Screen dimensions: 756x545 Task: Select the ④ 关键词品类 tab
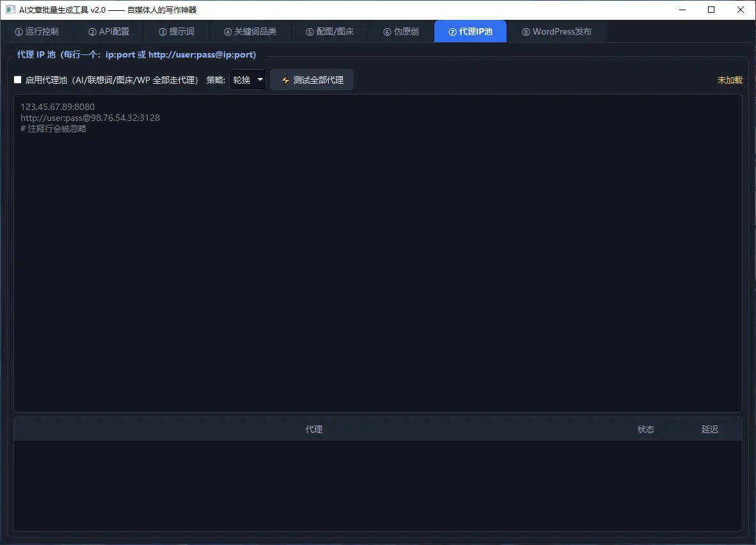coord(250,31)
